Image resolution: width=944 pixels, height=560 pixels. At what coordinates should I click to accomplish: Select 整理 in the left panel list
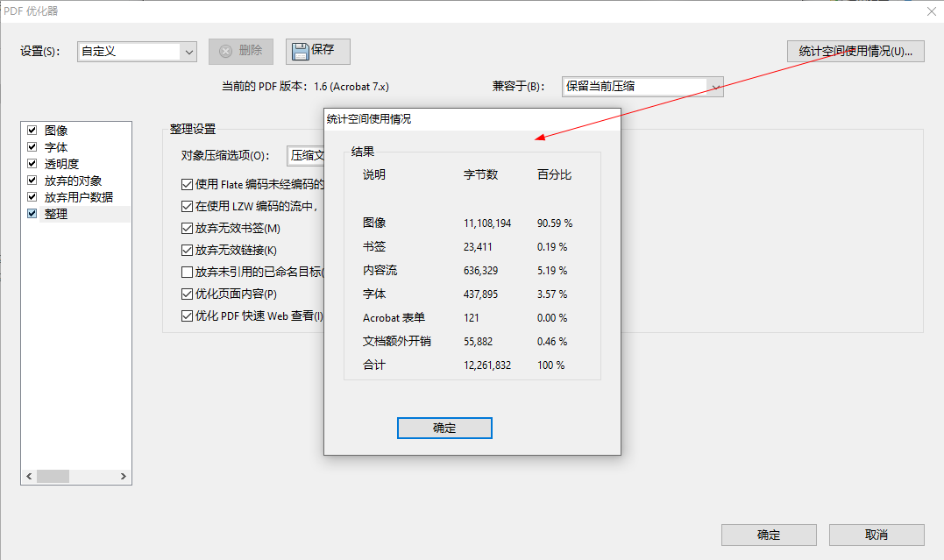(56, 214)
